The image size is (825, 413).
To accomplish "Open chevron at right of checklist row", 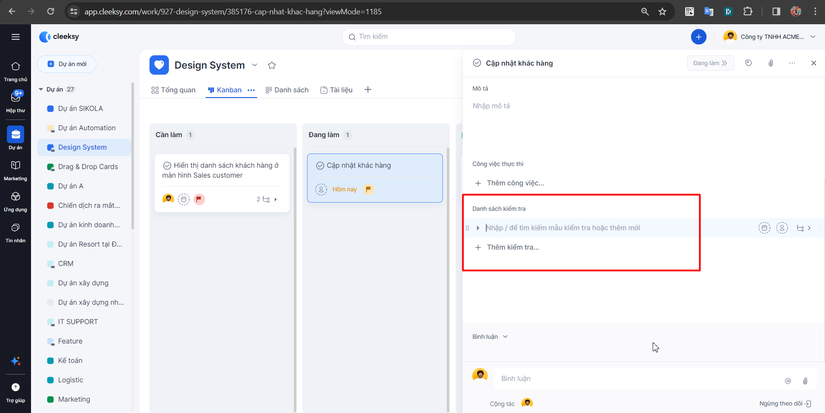I will pyautogui.click(x=809, y=228).
